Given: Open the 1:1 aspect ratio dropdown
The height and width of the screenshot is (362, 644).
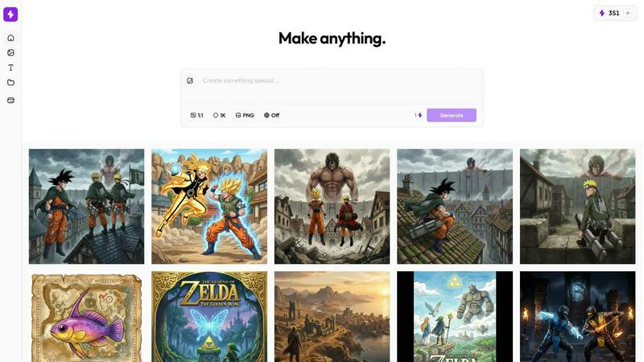Looking at the screenshot, I should [x=196, y=115].
